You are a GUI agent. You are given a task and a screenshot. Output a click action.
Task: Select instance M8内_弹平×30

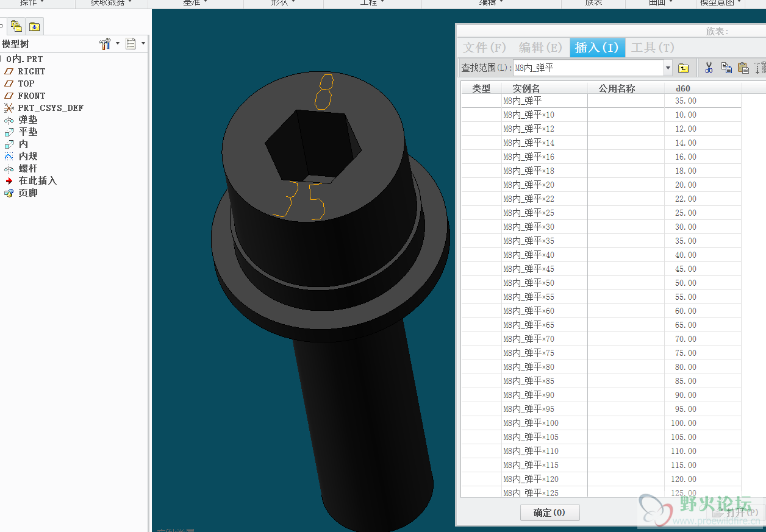529,227
